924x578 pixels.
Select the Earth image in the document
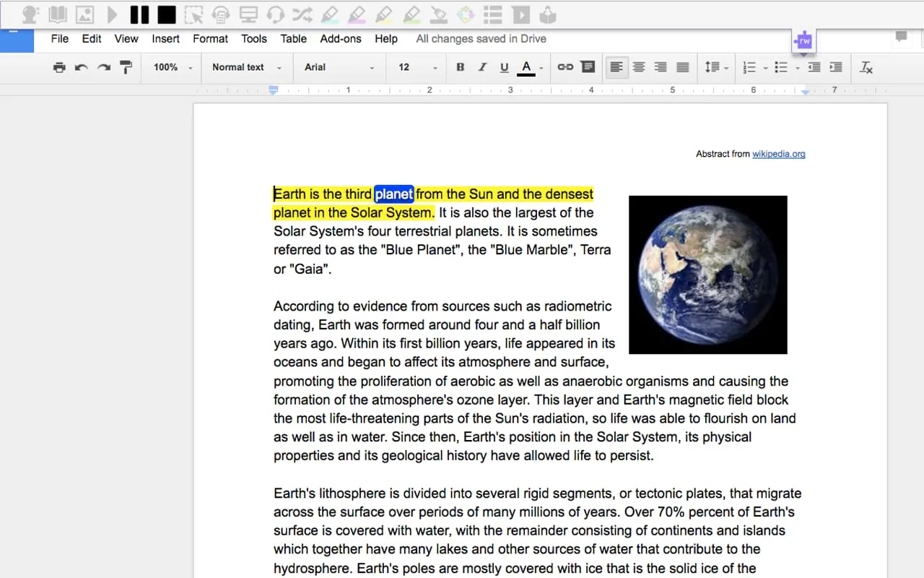tap(707, 275)
